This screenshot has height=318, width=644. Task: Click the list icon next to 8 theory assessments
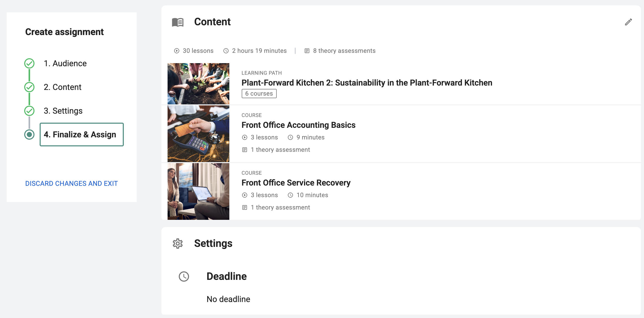click(307, 51)
